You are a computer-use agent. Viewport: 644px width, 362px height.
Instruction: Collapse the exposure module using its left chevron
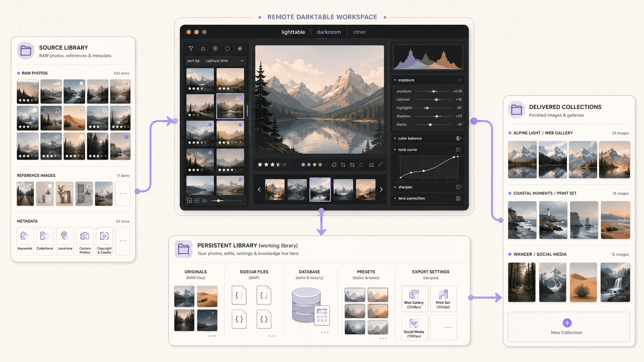coord(395,80)
